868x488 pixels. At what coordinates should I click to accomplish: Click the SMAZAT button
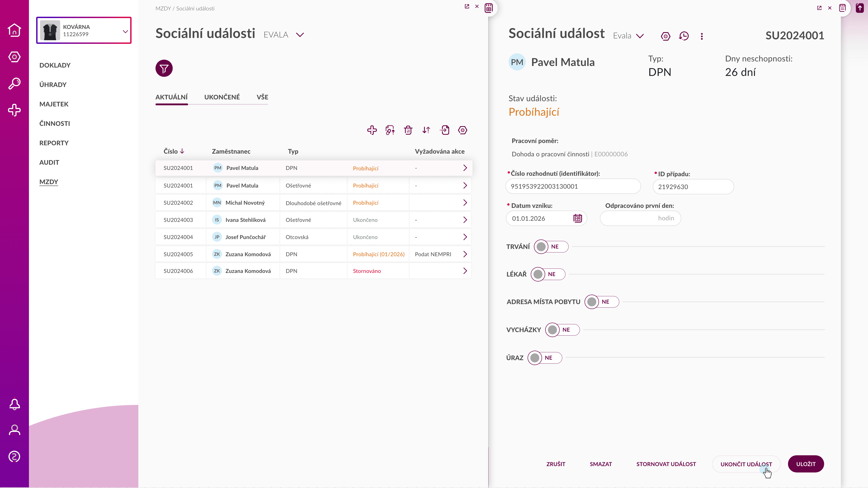601,464
